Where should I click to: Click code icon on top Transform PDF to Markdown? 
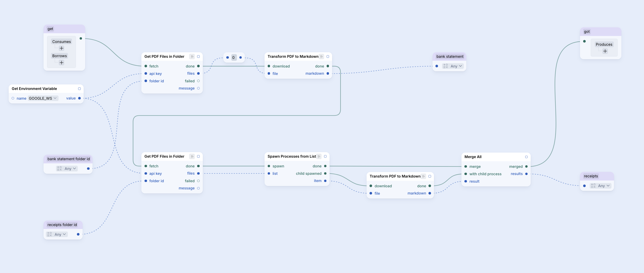[x=322, y=57]
